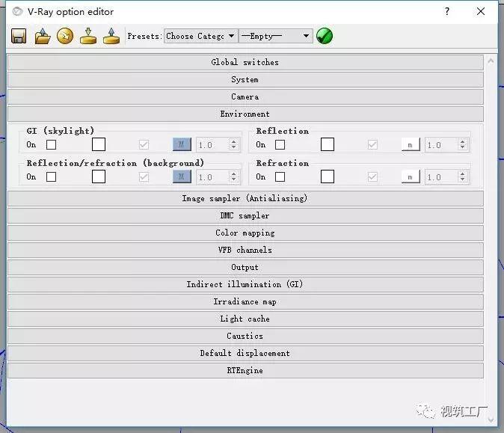504x433 pixels.
Task: Toggle the grayed checkmark in Reflection row
Action: 372,144
